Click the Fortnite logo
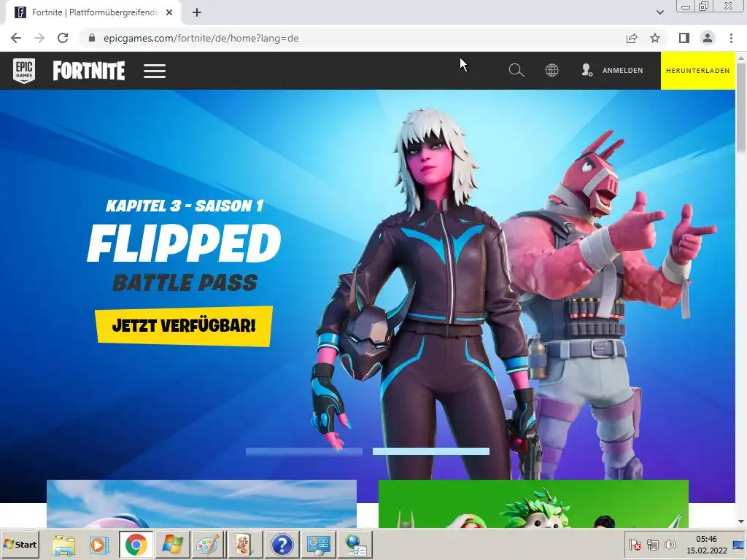747x560 pixels. tap(88, 71)
